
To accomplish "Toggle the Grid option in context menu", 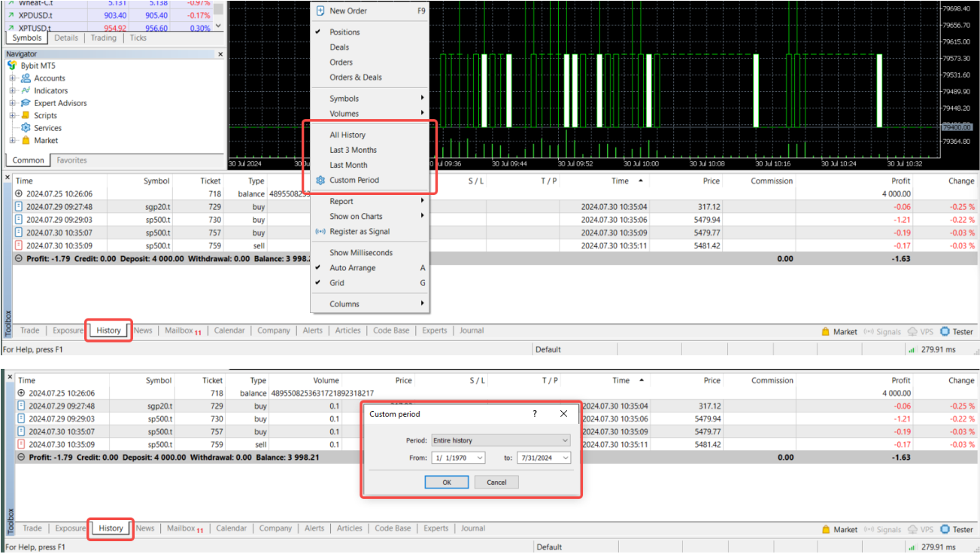I will [337, 283].
